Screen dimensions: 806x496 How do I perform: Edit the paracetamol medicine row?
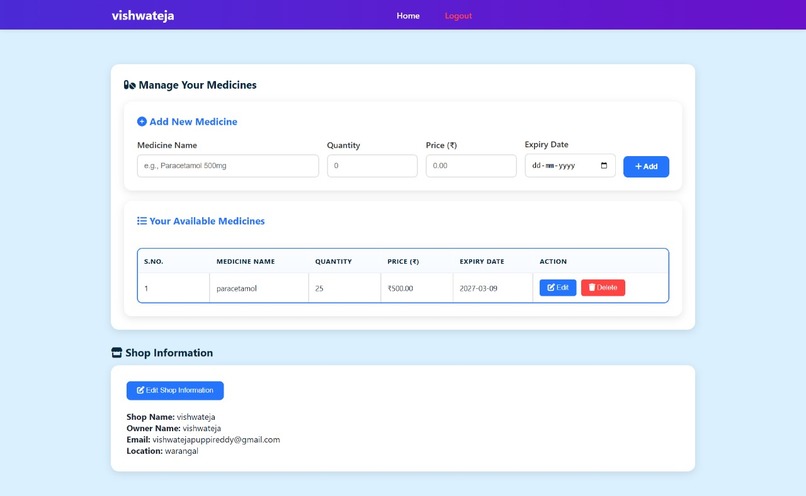click(x=558, y=287)
